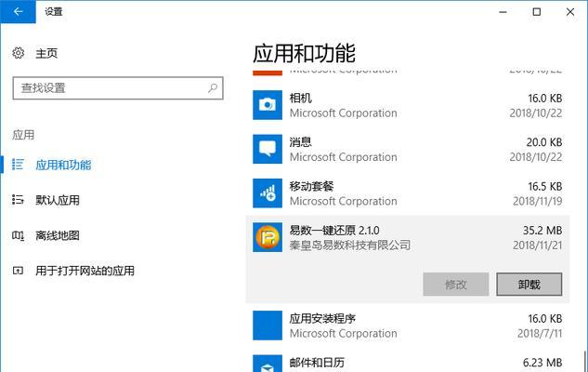Open 主页 settings home
Image resolution: width=588 pixels, height=372 pixels.
click(x=46, y=53)
